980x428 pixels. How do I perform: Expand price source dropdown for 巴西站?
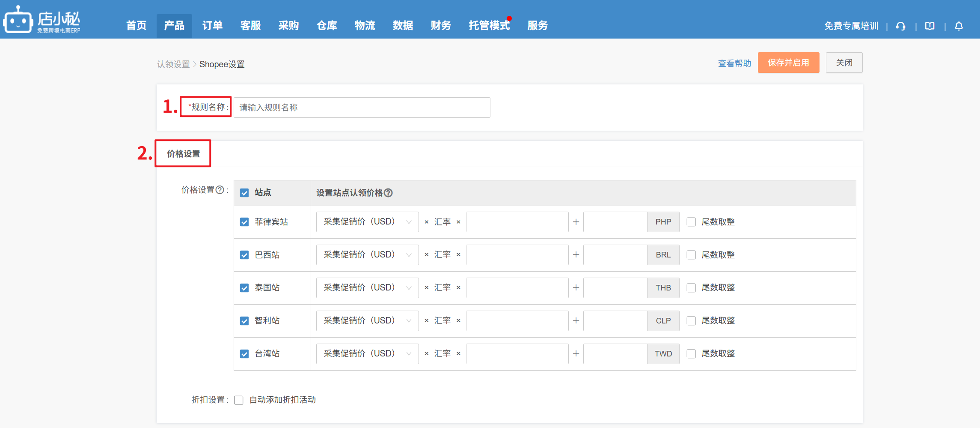[x=367, y=255]
